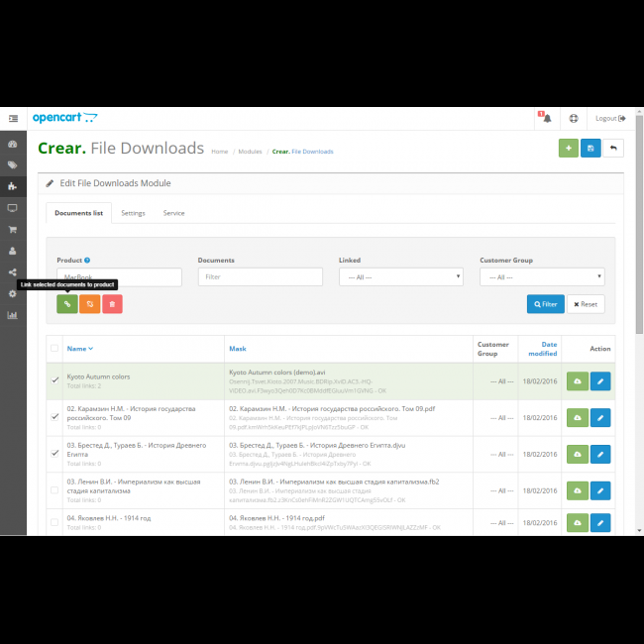This screenshot has height=644, width=644.
Task: Click the Documents filter input field
Action: [x=260, y=277]
